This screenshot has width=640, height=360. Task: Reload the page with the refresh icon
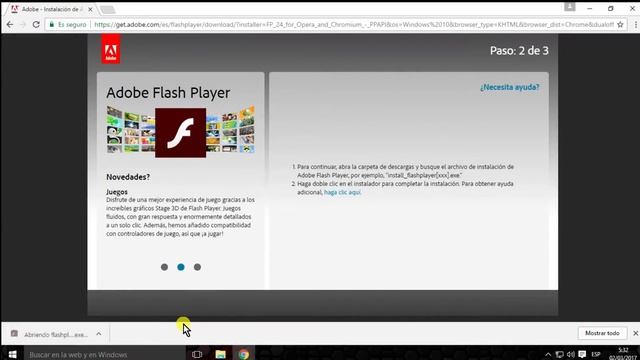[x=36, y=24]
